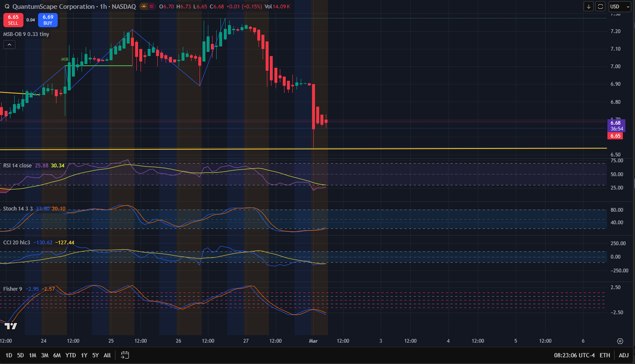Switch to the 1Y time range

[84, 355]
